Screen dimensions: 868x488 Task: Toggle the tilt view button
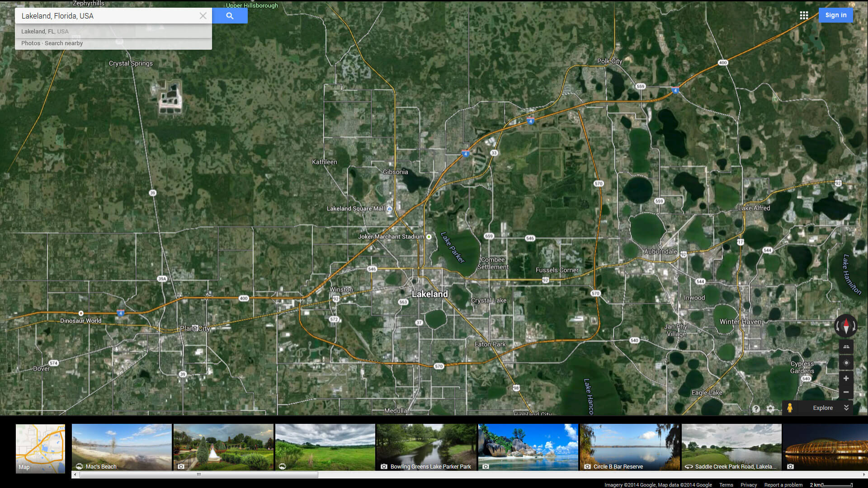tap(846, 347)
